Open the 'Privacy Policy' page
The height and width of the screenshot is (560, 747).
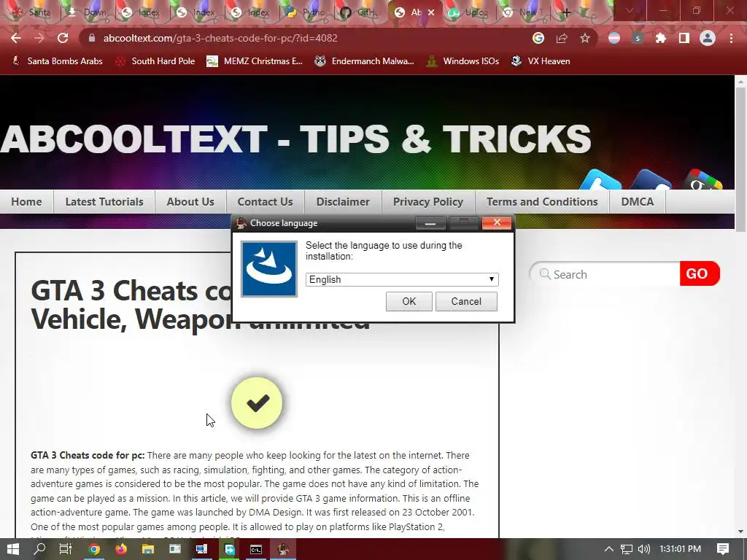coord(428,202)
